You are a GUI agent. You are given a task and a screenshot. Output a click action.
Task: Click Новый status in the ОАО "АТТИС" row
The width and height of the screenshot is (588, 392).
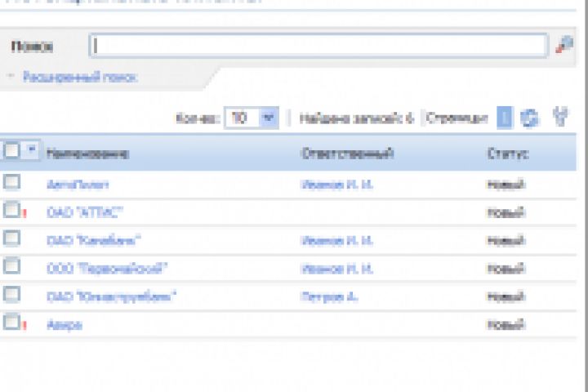[506, 212]
